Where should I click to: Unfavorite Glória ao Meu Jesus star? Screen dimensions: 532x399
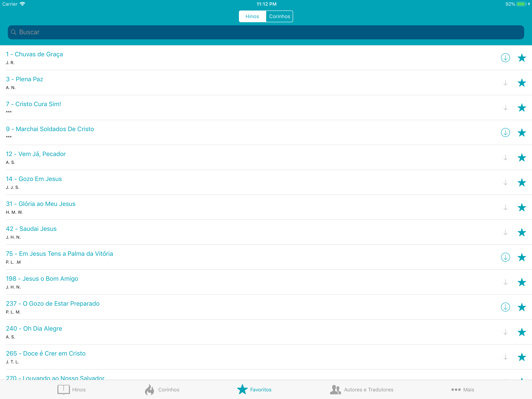coord(522,207)
